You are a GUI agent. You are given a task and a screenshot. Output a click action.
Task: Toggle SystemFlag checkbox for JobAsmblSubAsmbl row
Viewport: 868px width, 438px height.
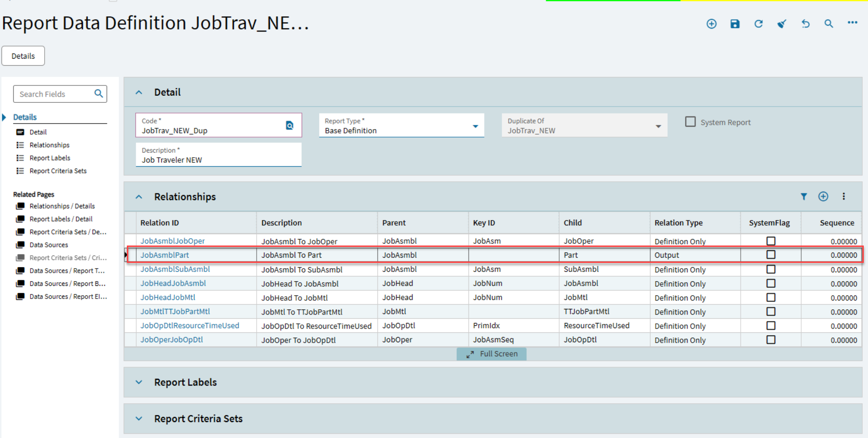pos(771,269)
